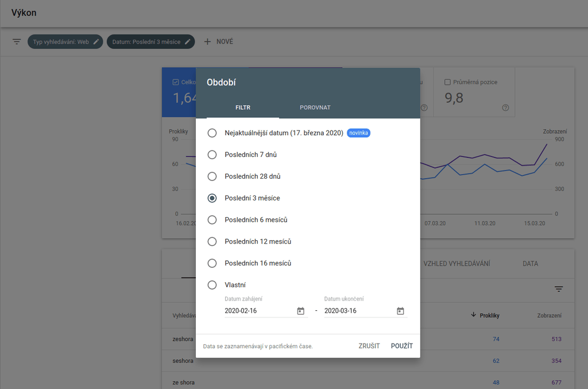Edit the 'Typ vyhledávání: Web' chip pencil icon
Screen dimensions: 588x389
(96, 41)
